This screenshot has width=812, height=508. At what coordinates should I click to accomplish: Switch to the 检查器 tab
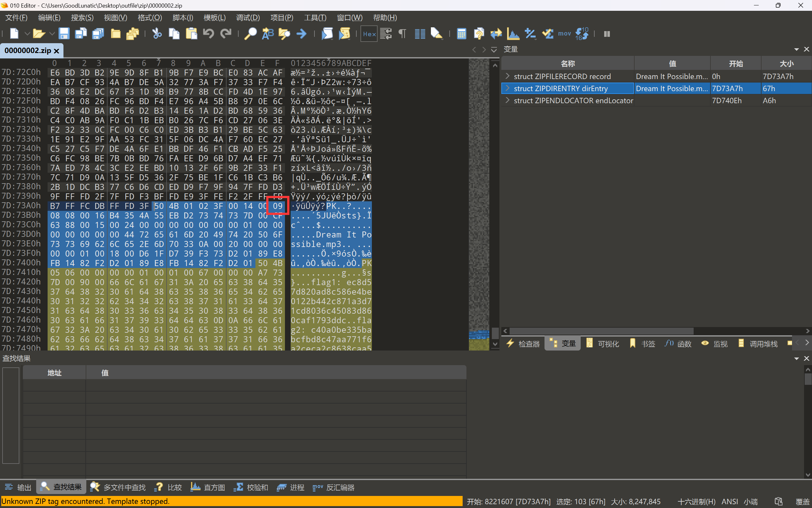(523, 344)
